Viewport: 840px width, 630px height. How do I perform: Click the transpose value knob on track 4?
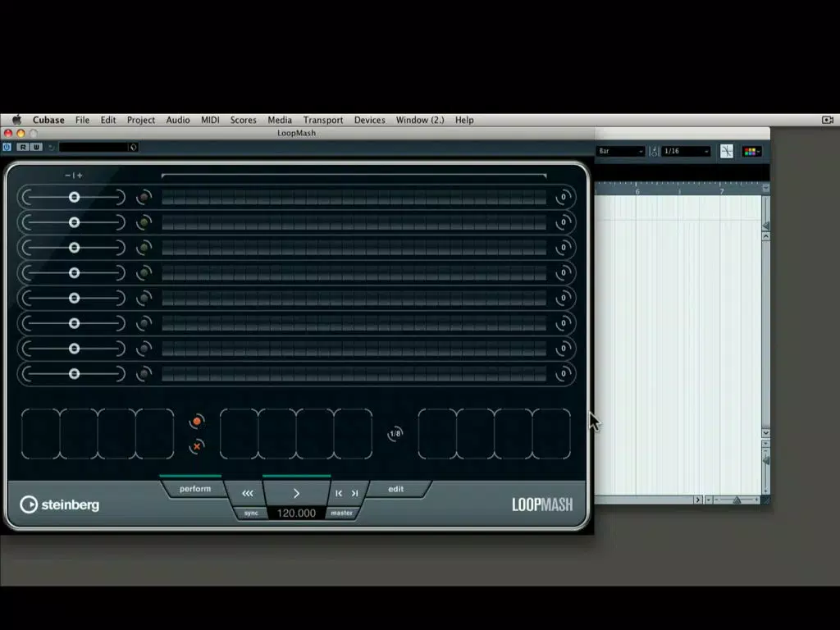click(x=563, y=272)
